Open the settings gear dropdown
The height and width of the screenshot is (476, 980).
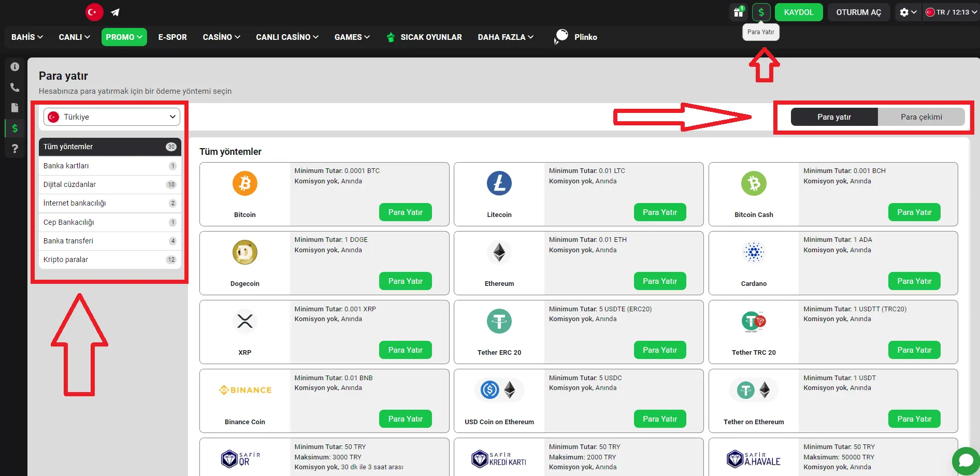[x=908, y=12]
